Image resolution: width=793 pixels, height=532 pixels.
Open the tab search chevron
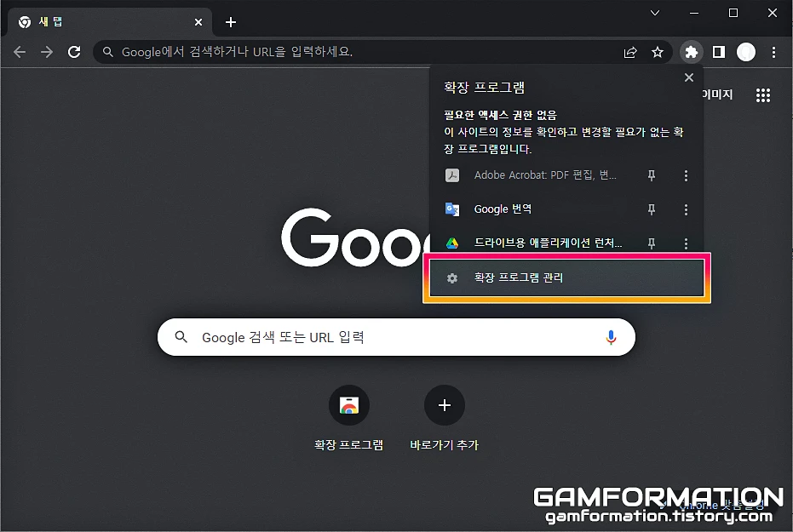[655, 13]
